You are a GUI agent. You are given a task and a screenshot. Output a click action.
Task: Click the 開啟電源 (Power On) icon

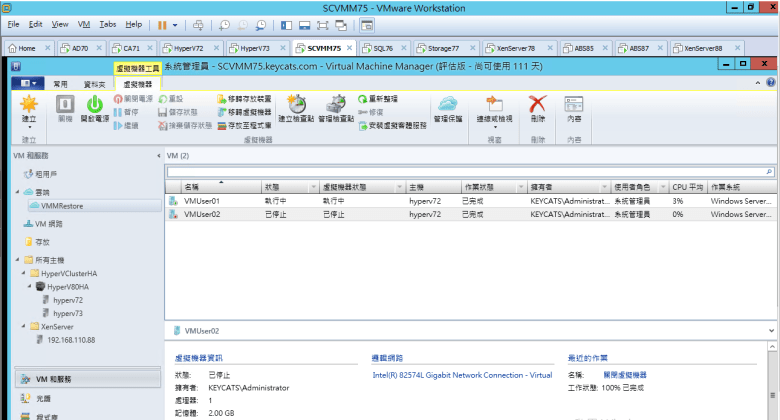click(95, 106)
